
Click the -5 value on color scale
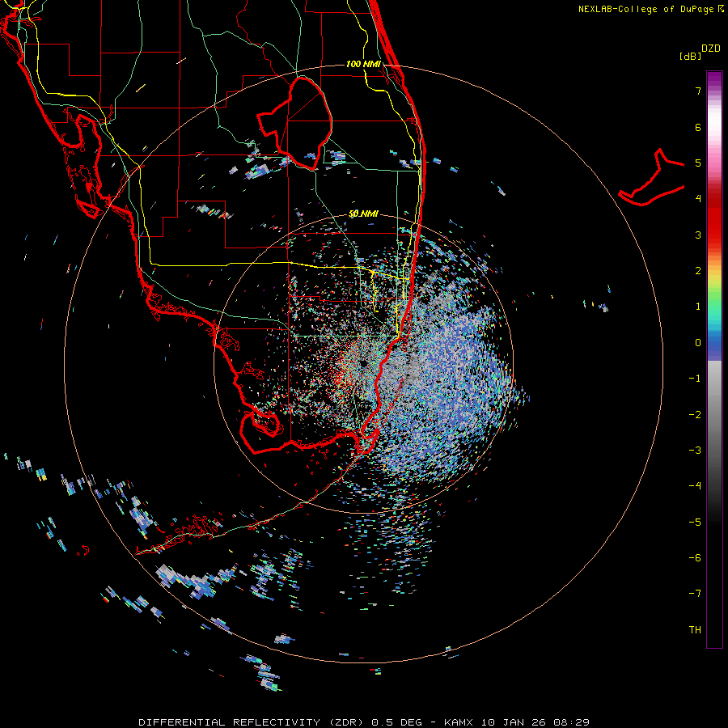tap(695, 523)
